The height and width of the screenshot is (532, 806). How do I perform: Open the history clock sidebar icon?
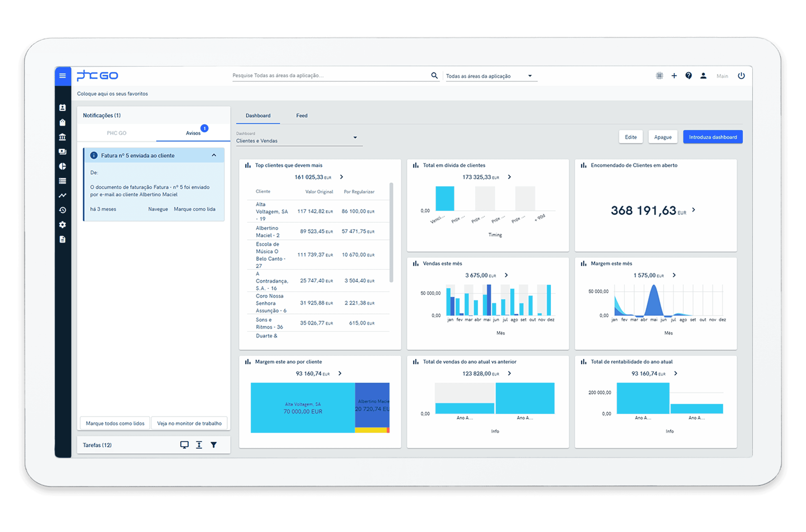click(x=62, y=210)
